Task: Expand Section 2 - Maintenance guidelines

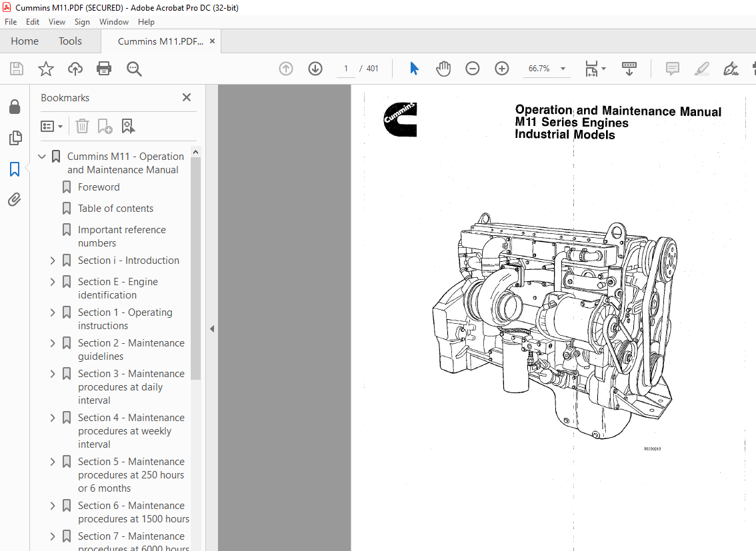Action: point(53,343)
